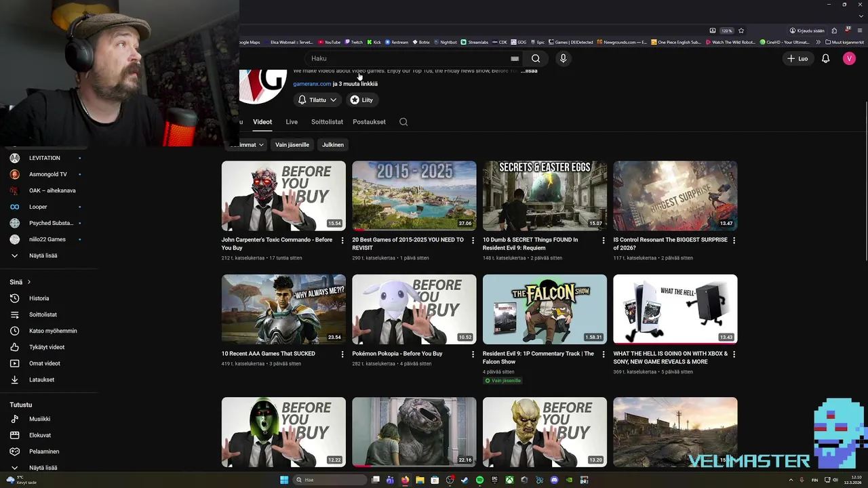868x488 pixels.
Task: Filter videos by Vain jäsenille chip
Action: [x=292, y=144]
